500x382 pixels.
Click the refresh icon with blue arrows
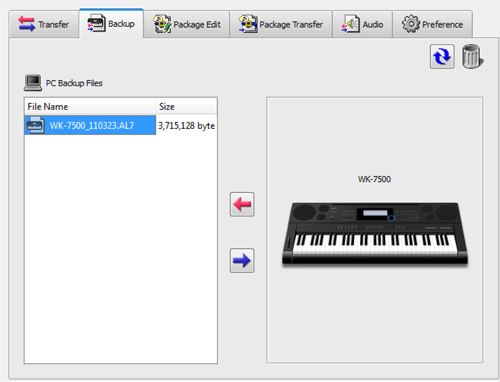click(x=442, y=56)
